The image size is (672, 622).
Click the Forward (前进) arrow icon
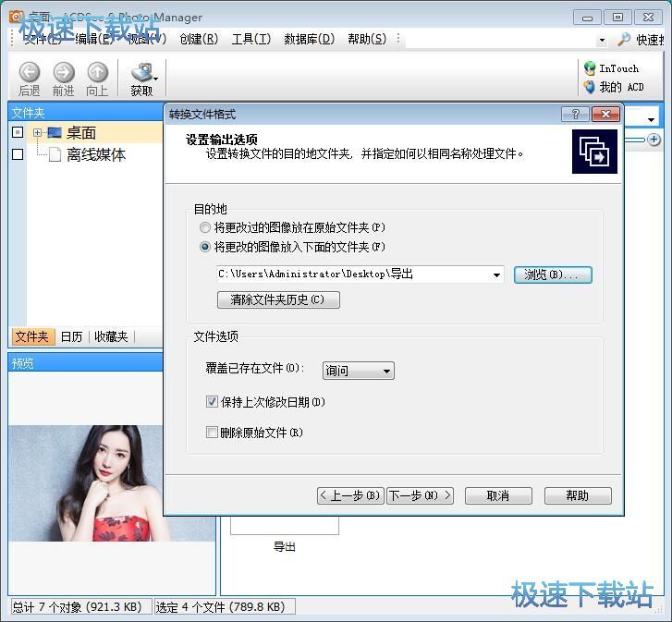(x=63, y=72)
